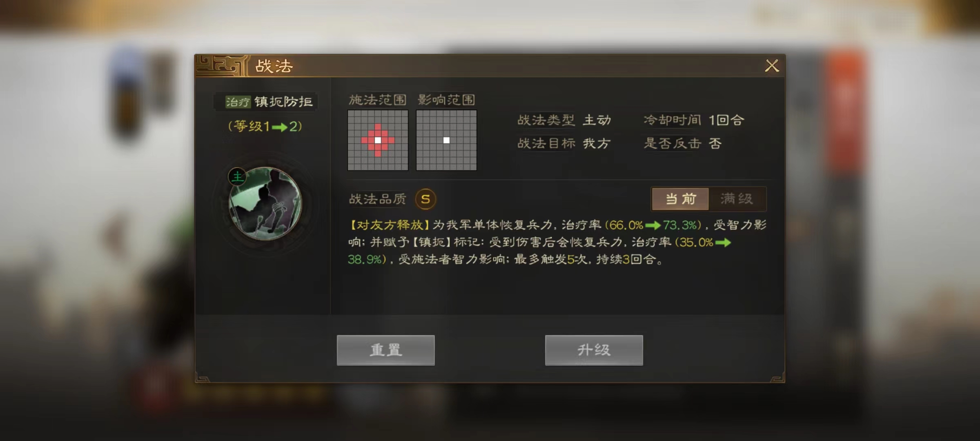This screenshot has height=441, width=980.
Task: Click the 影响范围 effect range grid
Action: coord(446,140)
